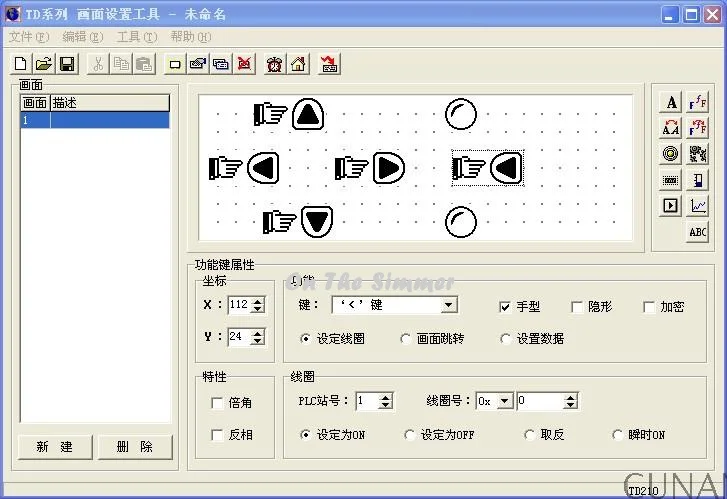Click the download to device red arrow icon
This screenshot has height=499, width=727.
[x=329, y=64]
